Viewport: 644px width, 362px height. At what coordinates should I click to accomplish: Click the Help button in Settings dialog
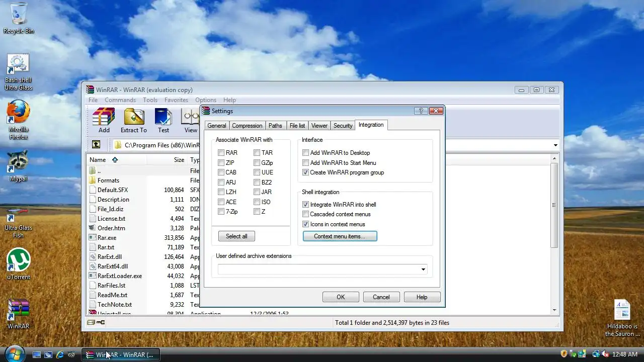422,297
